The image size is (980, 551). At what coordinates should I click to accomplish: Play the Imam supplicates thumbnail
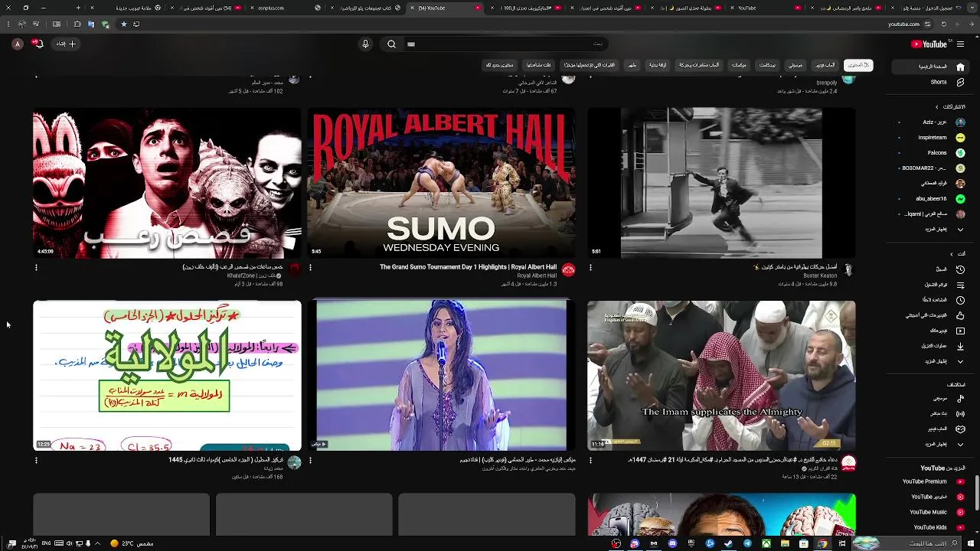(x=721, y=375)
